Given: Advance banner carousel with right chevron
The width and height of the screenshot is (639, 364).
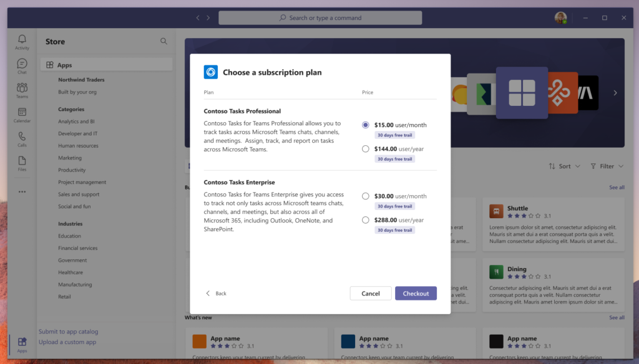Looking at the screenshot, I should (x=615, y=93).
